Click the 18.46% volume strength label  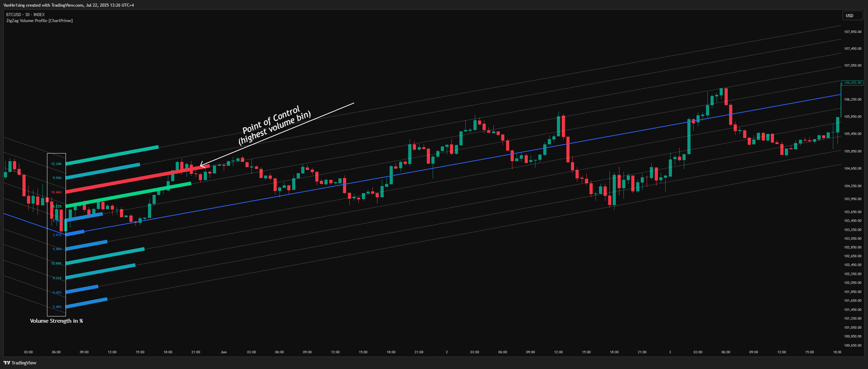pos(56,192)
